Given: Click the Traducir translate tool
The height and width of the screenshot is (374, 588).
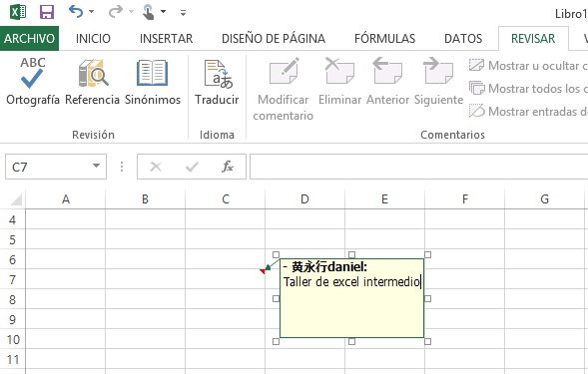Looking at the screenshot, I should tap(217, 82).
